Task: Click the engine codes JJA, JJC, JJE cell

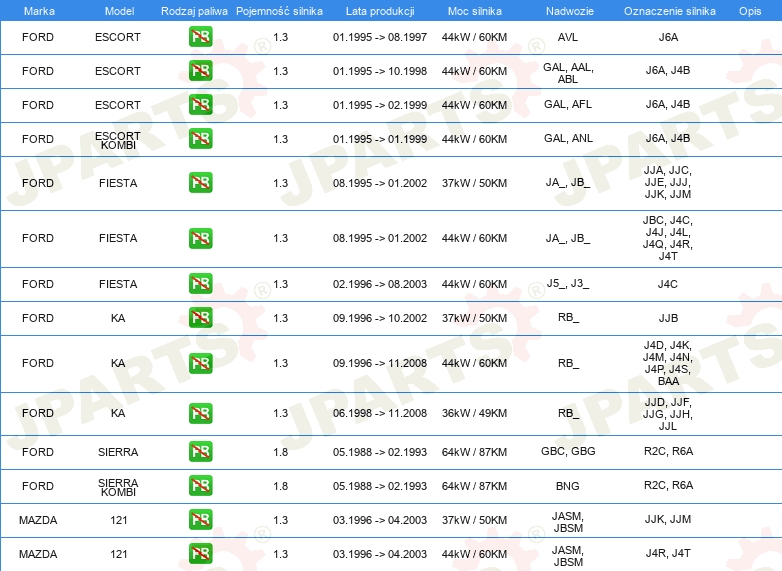Action: click(668, 182)
